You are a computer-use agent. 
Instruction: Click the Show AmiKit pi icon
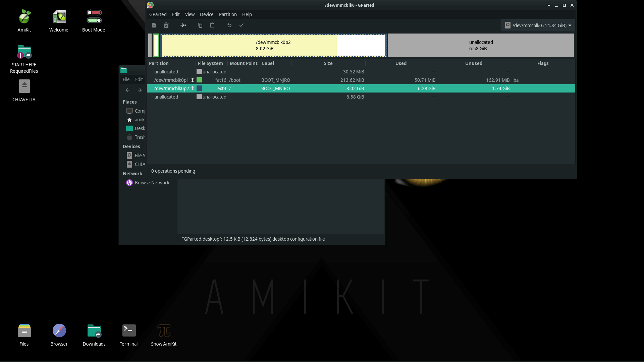click(163, 334)
